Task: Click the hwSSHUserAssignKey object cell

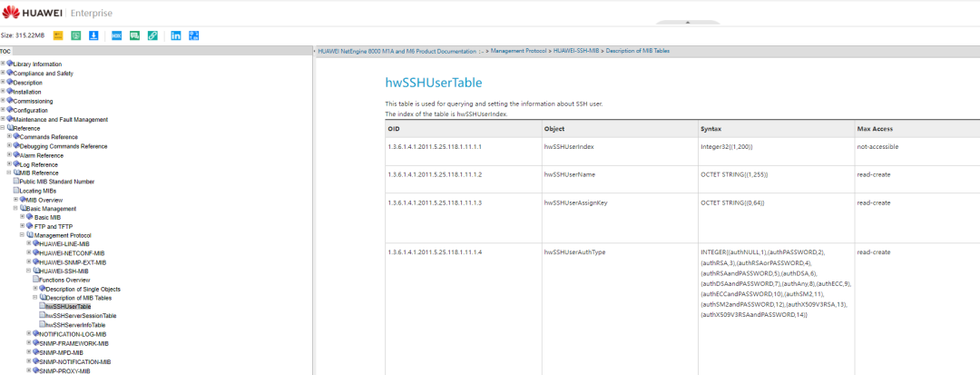Action: [x=620, y=218]
